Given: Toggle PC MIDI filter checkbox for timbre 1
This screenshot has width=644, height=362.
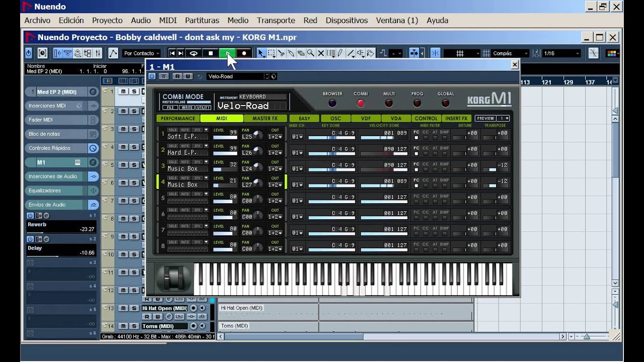Looking at the screenshot, I should coord(416,137).
